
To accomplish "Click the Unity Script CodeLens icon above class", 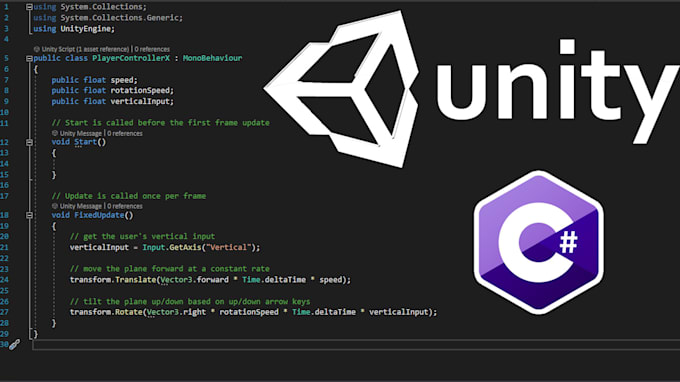I will pos(36,49).
